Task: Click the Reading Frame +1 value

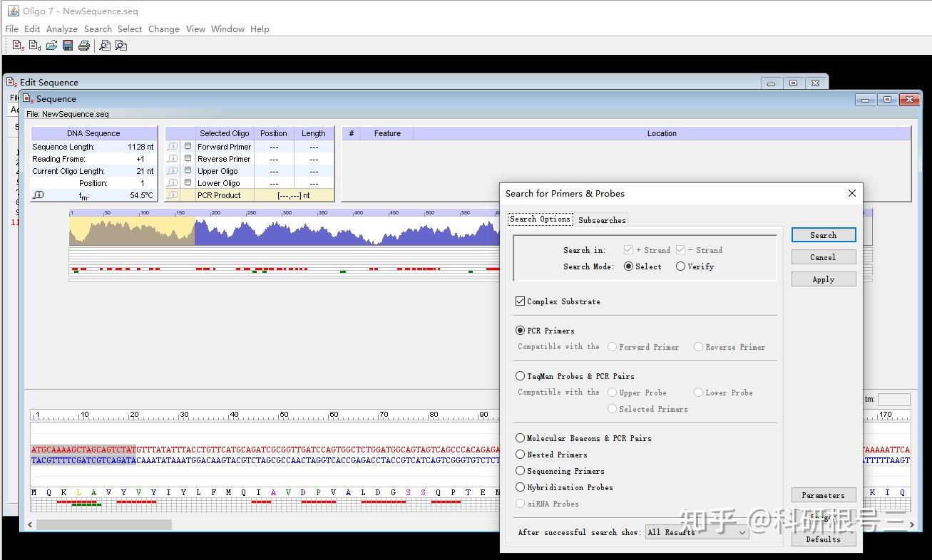Action: (140, 159)
